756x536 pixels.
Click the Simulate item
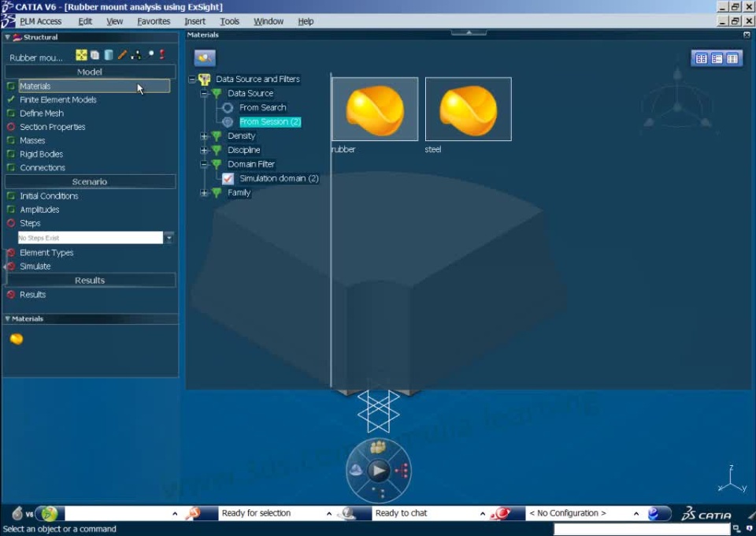[35, 266]
